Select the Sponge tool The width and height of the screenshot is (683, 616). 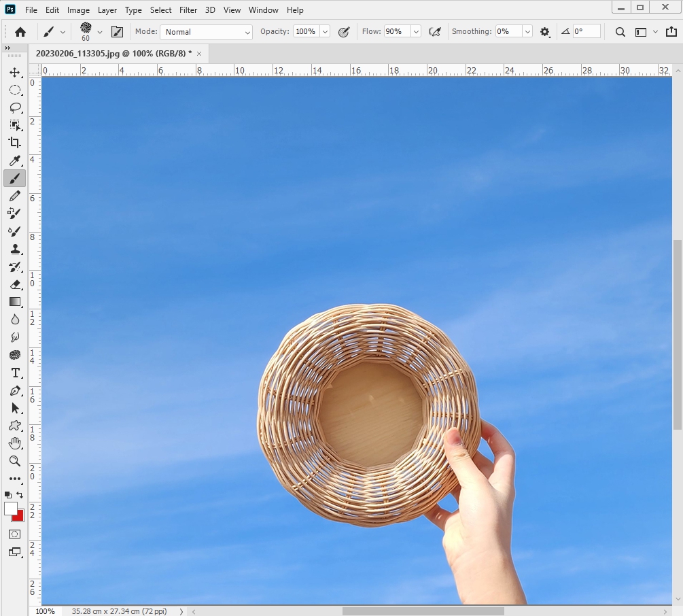tap(15, 355)
